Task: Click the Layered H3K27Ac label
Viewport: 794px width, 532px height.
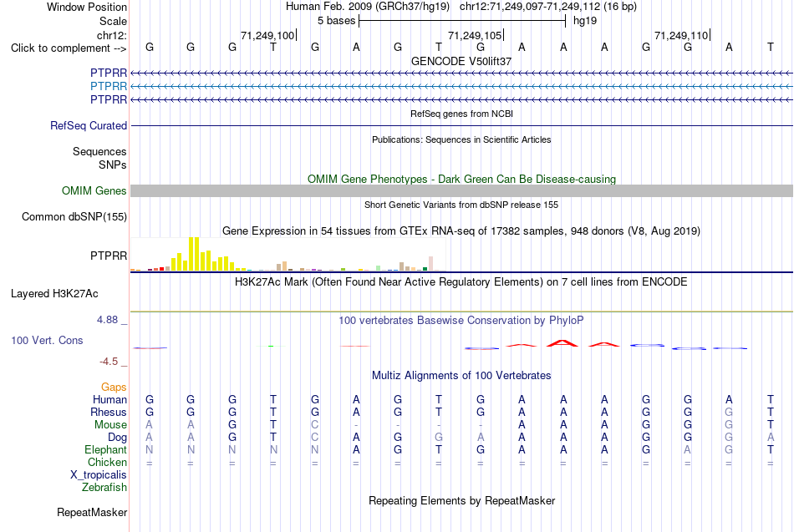Action: click(x=54, y=294)
